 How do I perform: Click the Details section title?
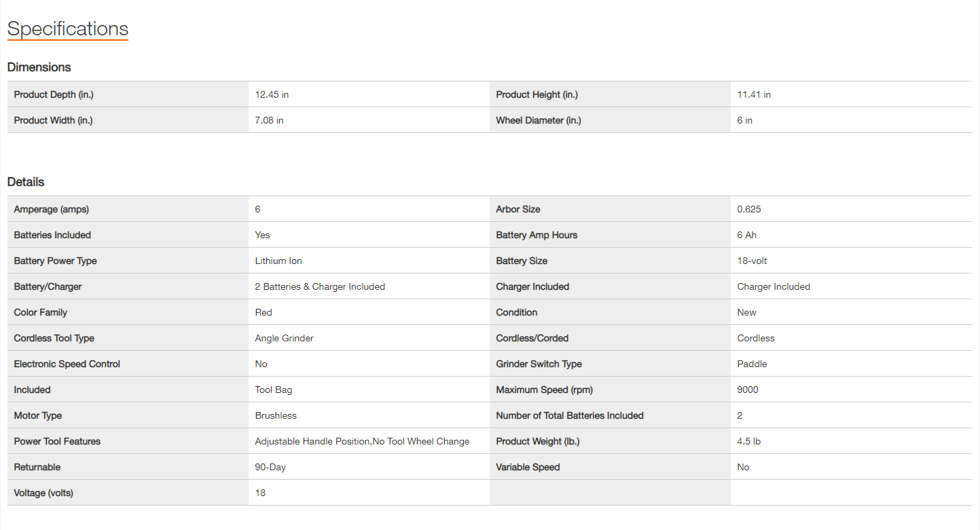click(x=26, y=182)
